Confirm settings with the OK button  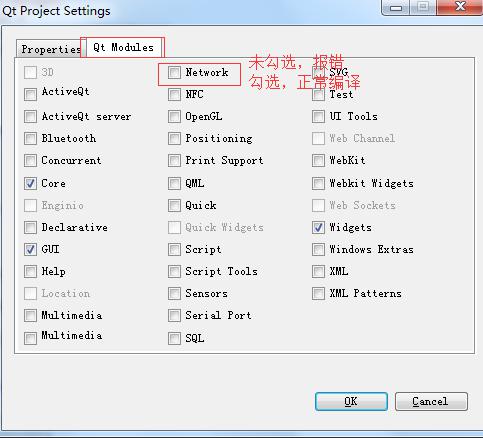(351, 401)
